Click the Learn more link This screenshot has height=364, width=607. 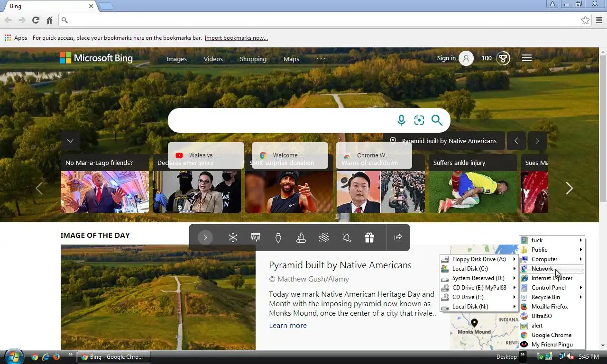[x=288, y=326]
